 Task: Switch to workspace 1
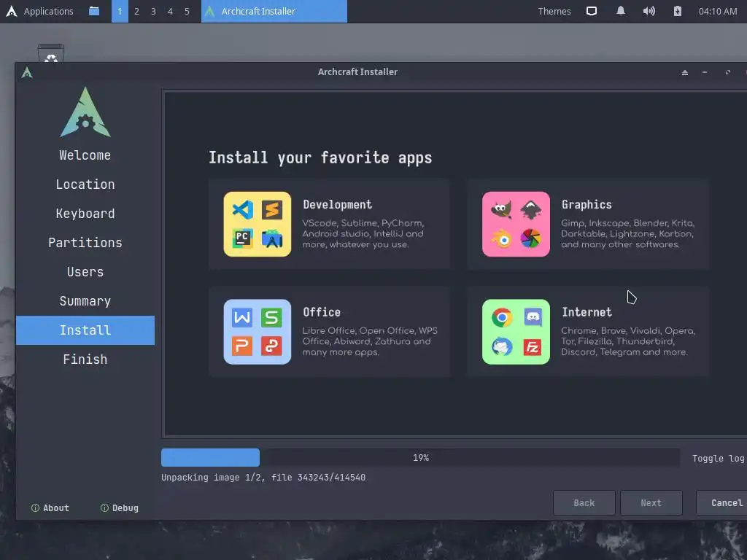pyautogui.click(x=120, y=11)
